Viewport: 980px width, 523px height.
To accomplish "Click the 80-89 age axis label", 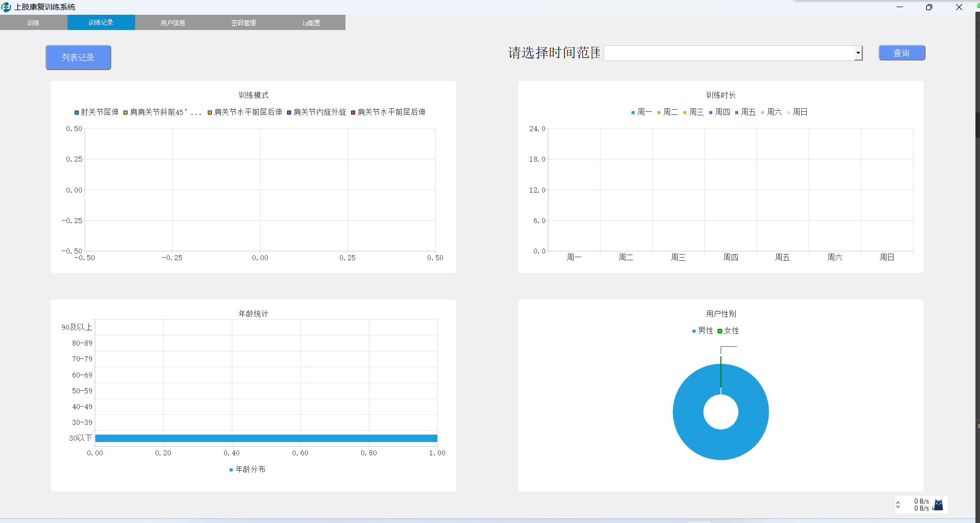I will 82,344.
